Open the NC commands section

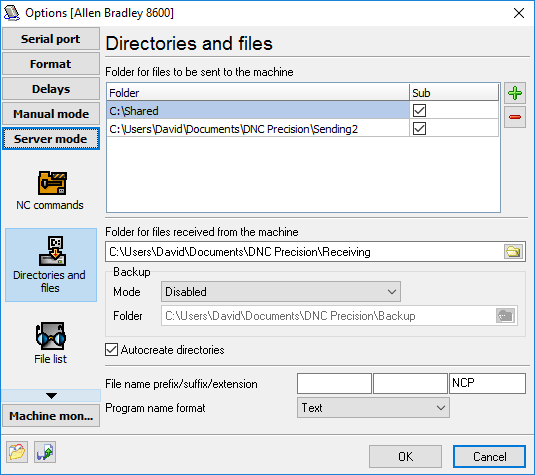(50, 191)
